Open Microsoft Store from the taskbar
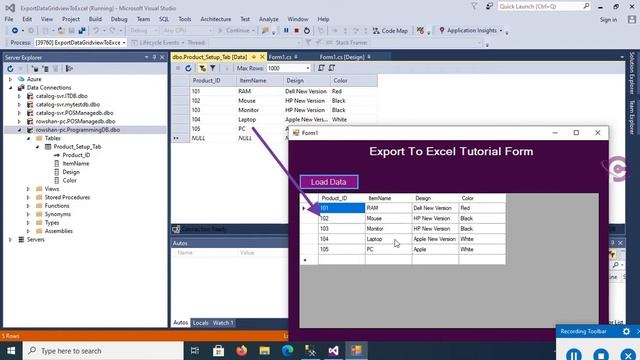Image resolution: width=640 pixels, height=360 pixels. pyautogui.click(x=218, y=351)
